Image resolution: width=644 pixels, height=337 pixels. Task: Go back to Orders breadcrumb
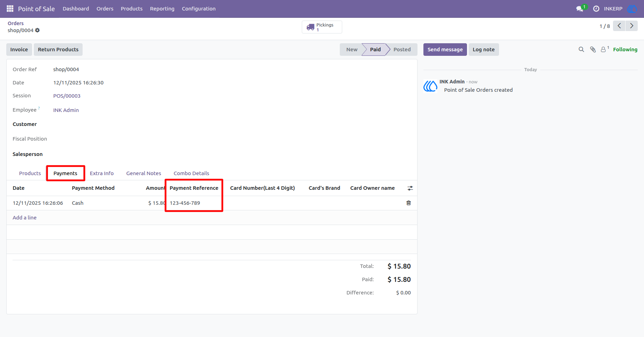click(x=16, y=23)
